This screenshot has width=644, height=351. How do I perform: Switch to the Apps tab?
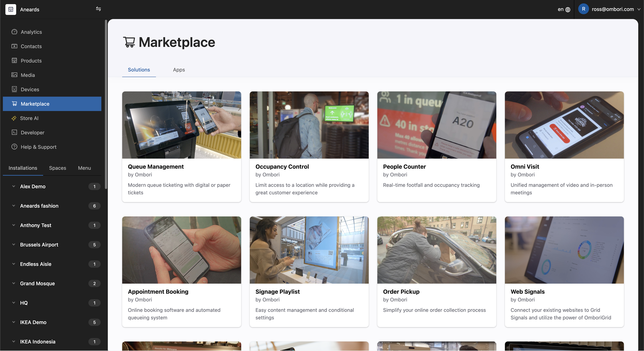coord(179,70)
